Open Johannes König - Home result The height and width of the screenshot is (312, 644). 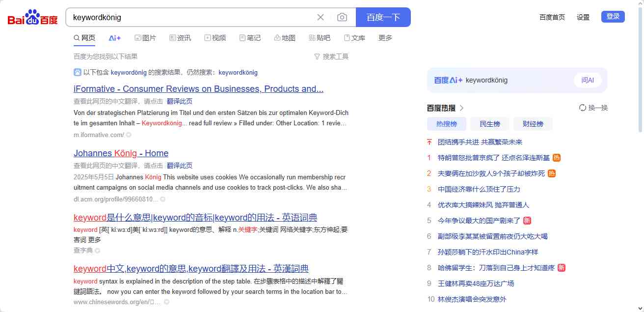pos(121,153)
